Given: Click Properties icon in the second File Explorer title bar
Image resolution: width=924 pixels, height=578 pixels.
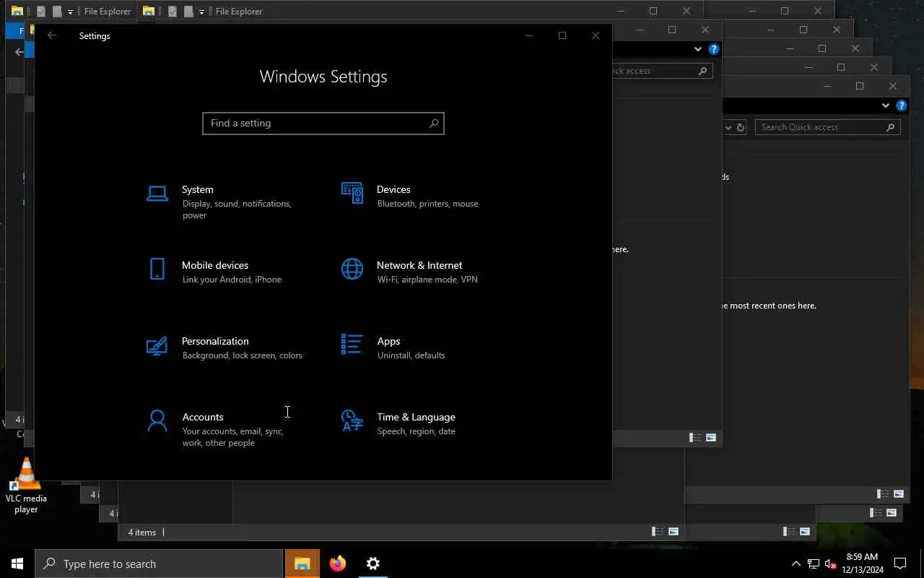Looking at the screenshot, I should tap(173, 11).
